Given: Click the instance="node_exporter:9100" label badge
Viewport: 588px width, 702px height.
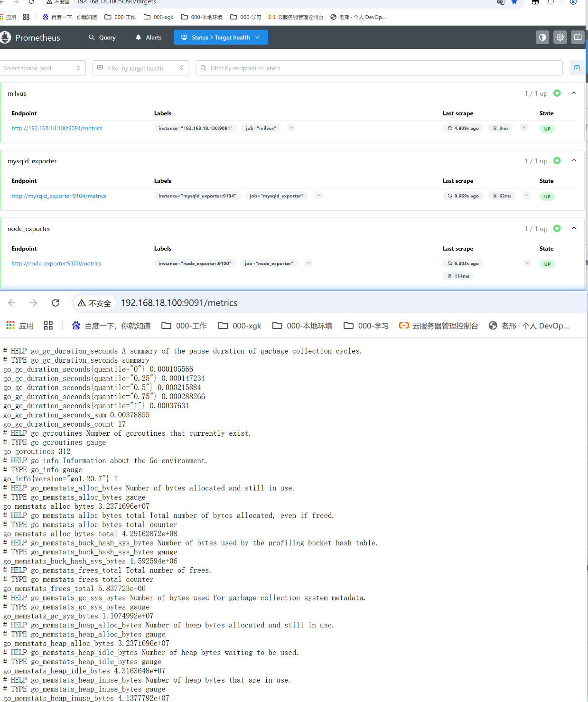Looking at the screenshot, I should pos(195,263).
